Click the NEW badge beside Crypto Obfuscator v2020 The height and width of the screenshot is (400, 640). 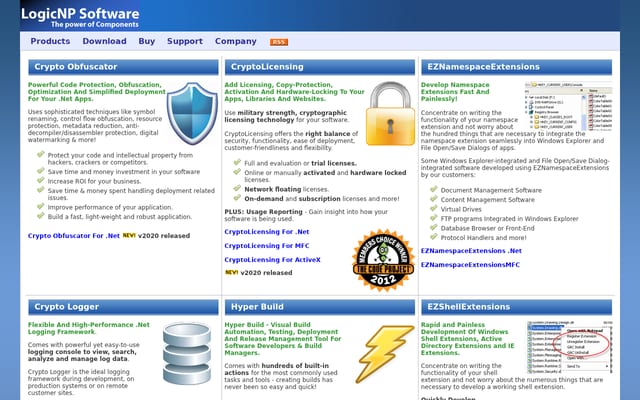pyautogui.click(x=129, y=236)
